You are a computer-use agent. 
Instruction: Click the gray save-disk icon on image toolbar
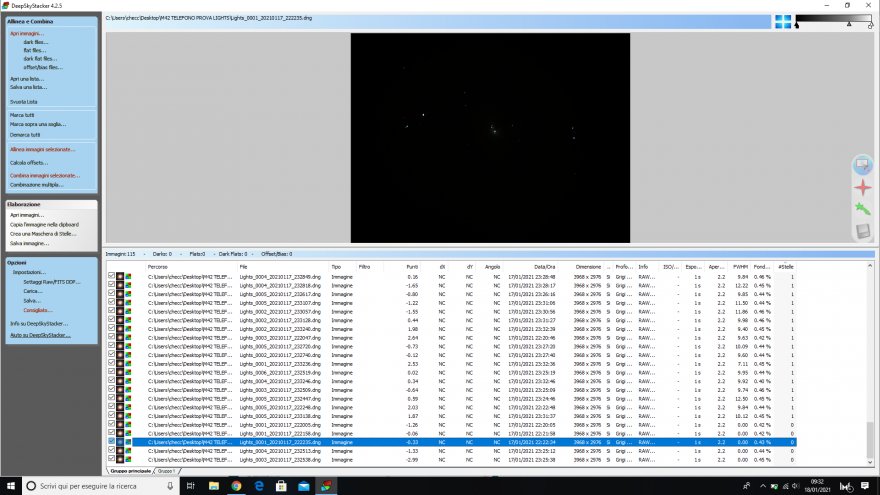[862, 232]
